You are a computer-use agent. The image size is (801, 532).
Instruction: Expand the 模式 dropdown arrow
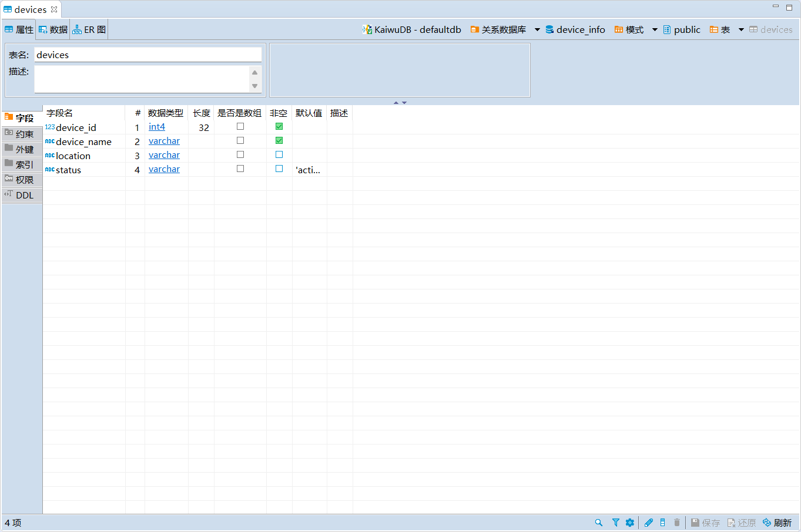[x=655, y=29]
